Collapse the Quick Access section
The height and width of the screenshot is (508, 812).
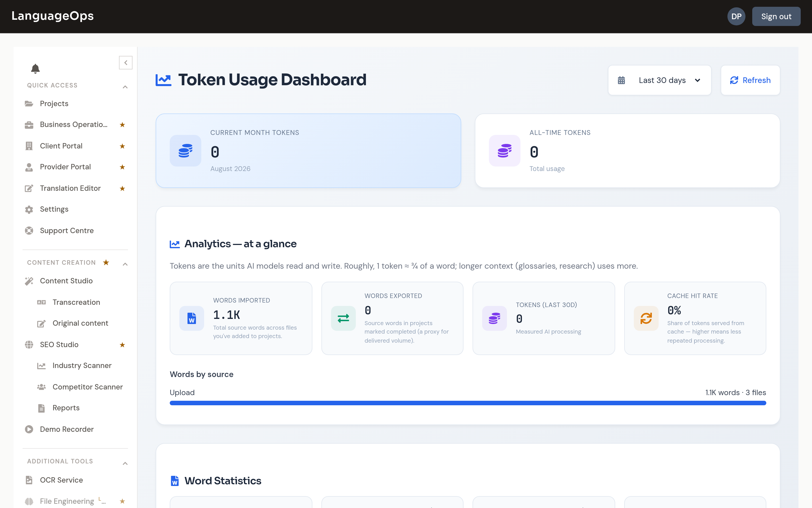125,87
